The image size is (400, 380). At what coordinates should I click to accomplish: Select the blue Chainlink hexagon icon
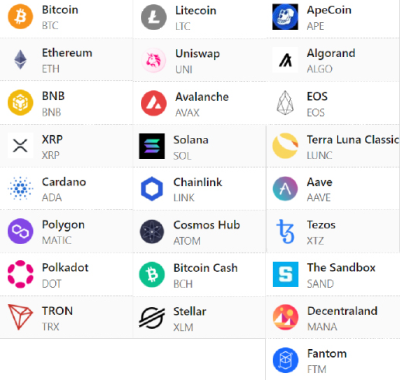[152, 189]
